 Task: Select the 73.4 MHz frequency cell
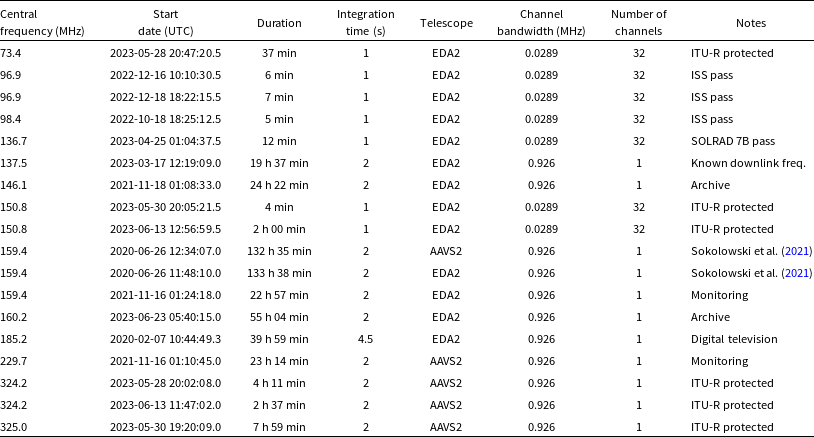pyautogui.click(x=13, y=53)
